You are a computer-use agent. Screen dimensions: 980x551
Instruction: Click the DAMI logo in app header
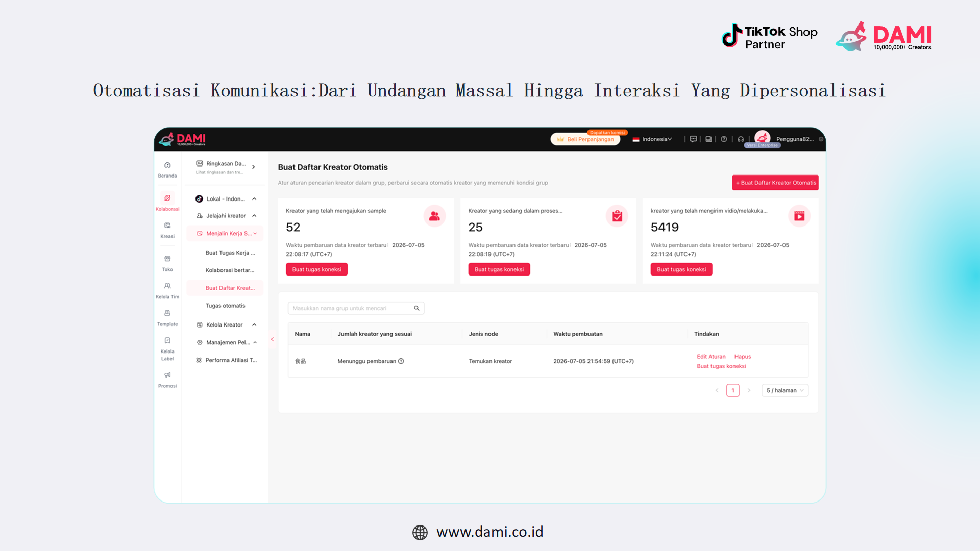(x=182, y=139)
